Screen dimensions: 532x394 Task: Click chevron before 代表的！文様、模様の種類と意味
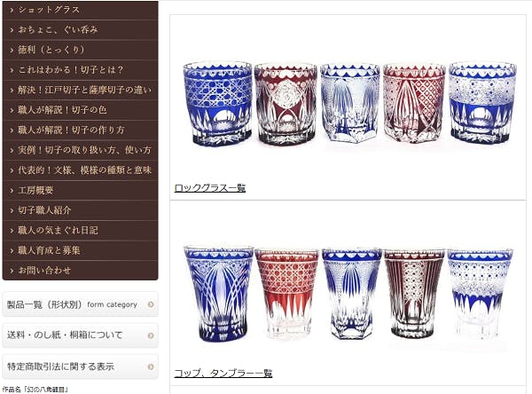(x=12, y=170)
